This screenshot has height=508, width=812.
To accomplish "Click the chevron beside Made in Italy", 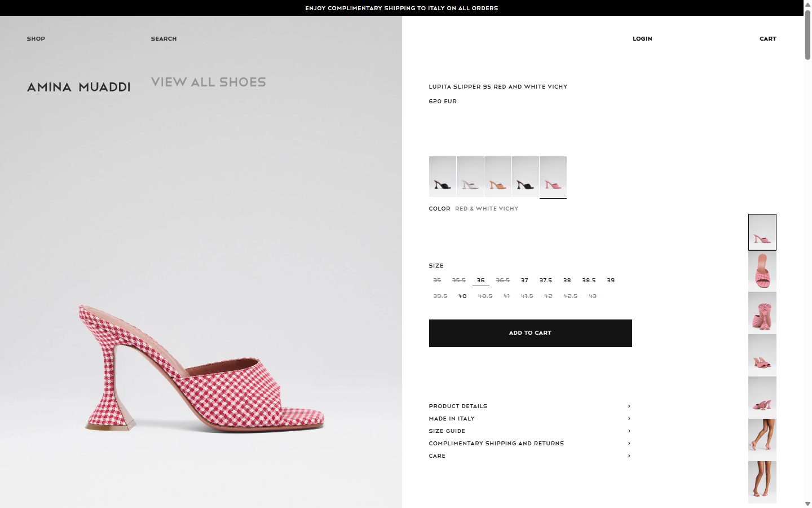I will 629,419.
